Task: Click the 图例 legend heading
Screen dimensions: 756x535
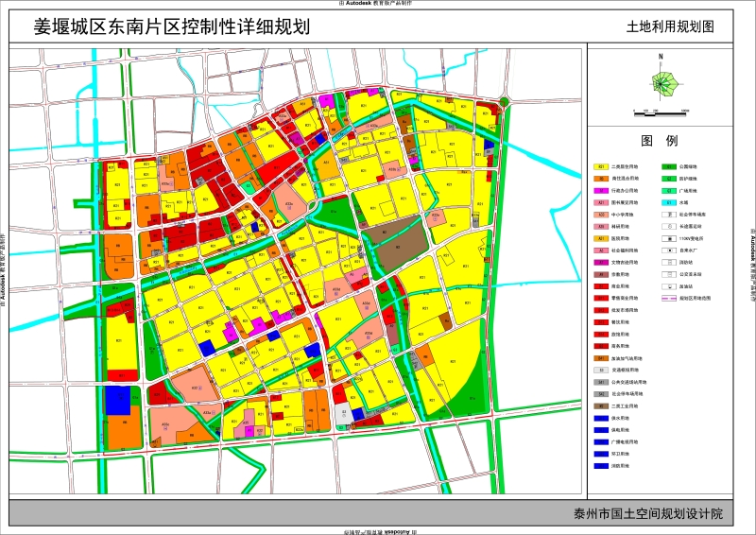Action: tap(659, 141)
